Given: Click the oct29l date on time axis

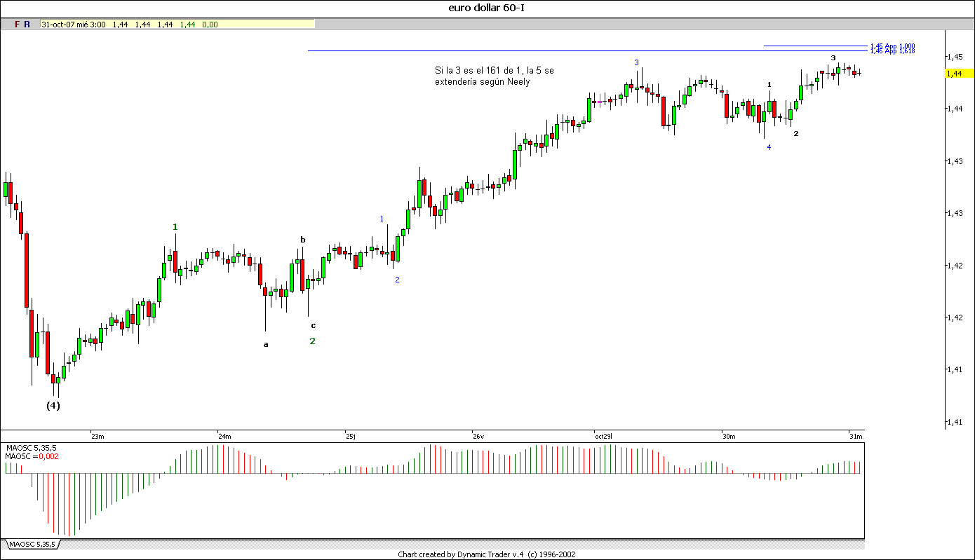Looking at the screenshot, I should 603,437.
